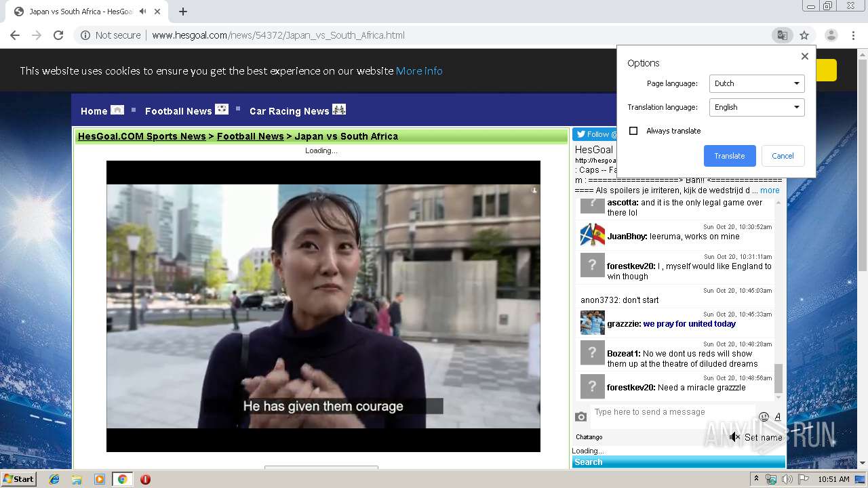Click the football icon beside Football News
Image resolution: width=868 pixels, height=488 pixels.
tap(222, 109)
